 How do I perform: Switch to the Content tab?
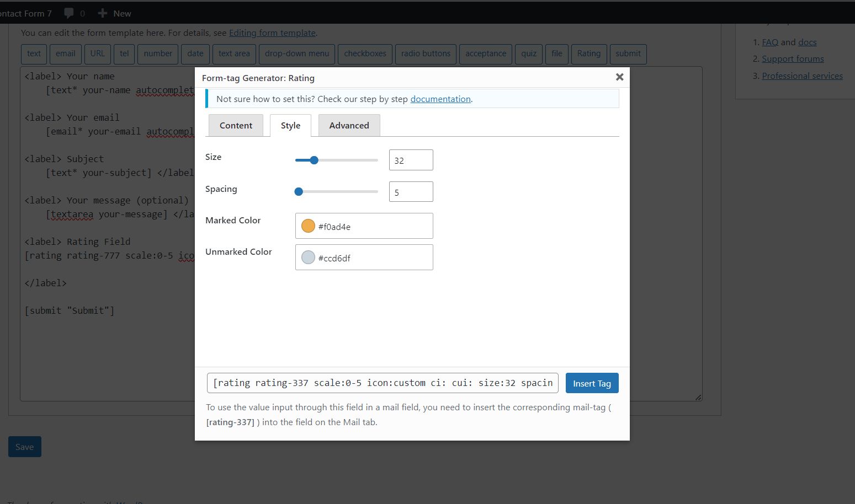pos(236,126)
